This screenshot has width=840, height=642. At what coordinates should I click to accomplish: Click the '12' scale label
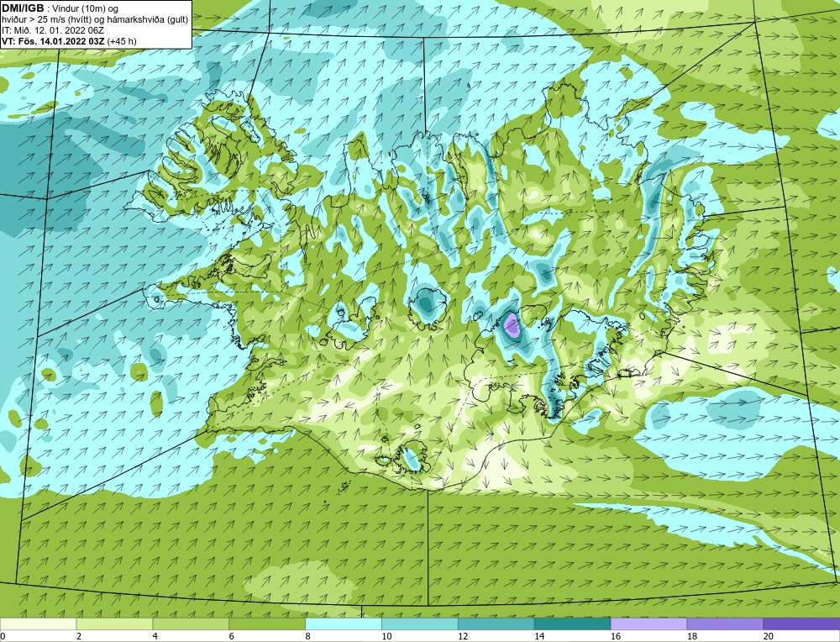tap(463, 636)
